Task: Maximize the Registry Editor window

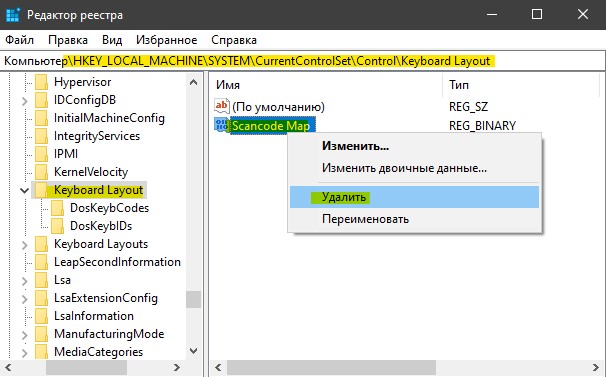Action: tap(537, 15)
